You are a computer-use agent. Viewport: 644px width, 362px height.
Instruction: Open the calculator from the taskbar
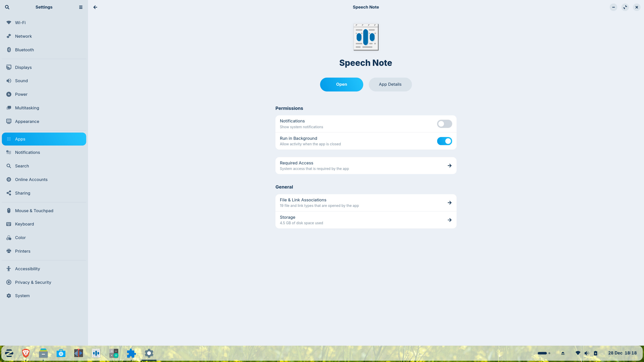point(114,353)
